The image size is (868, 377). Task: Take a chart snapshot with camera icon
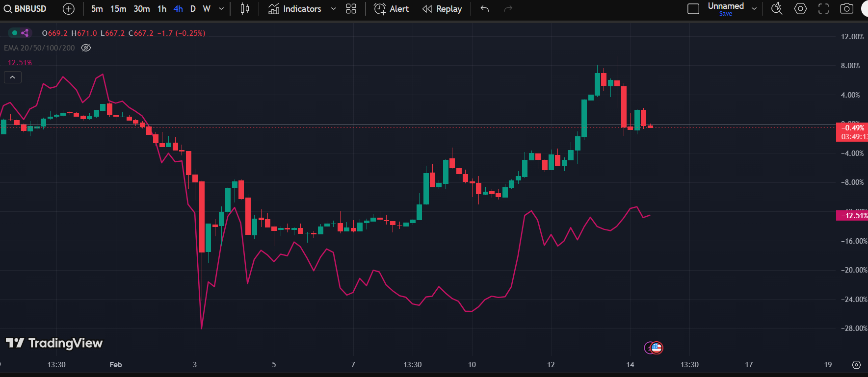click(x=847, y=9)
